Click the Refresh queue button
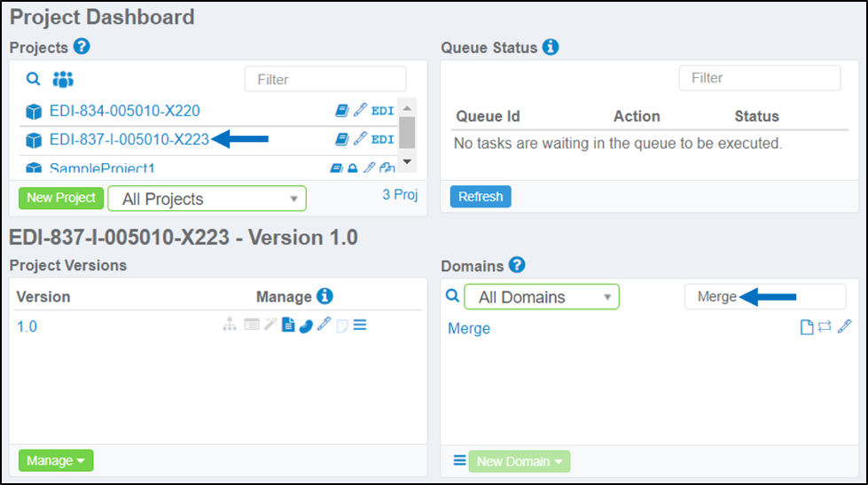The image size is (868, 485). [x=481, y=197]
